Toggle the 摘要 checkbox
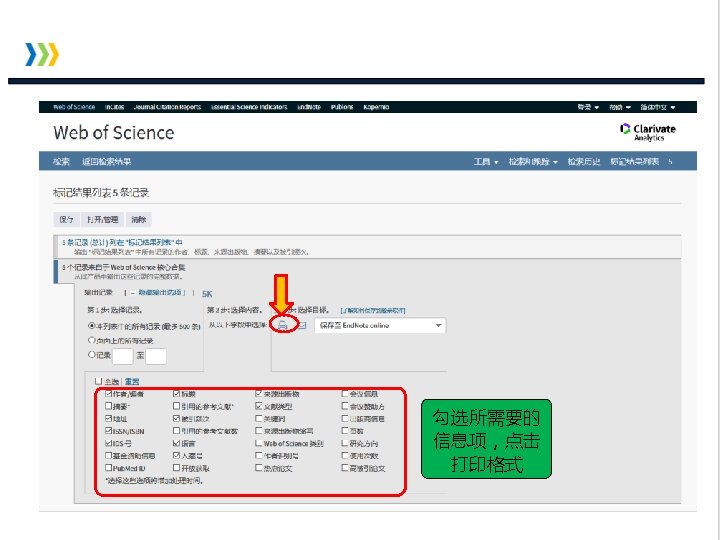 [108, 406]
